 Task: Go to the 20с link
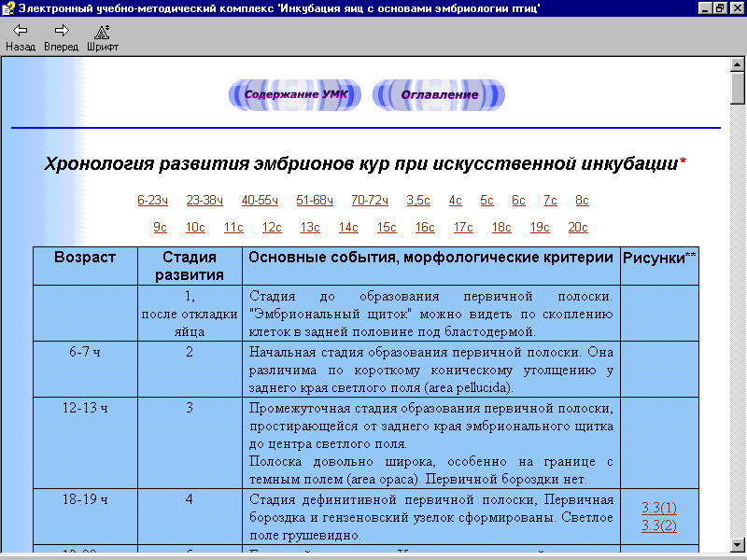(x=578, y=227)
